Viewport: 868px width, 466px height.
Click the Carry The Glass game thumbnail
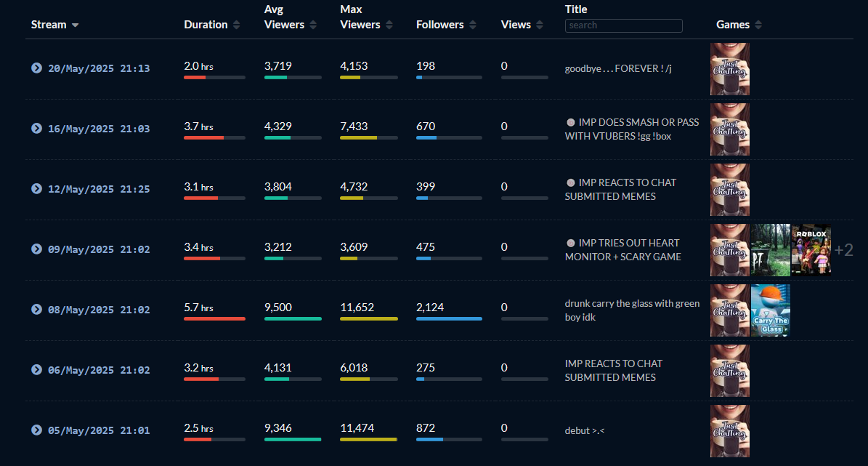coord(771,310)
